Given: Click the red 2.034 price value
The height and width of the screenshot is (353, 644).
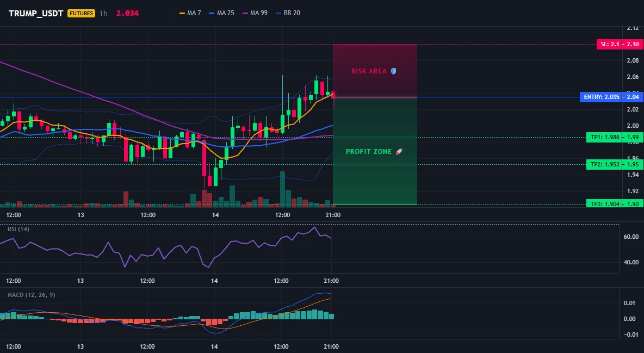Looking at the screenshot, I should (127, 13).
